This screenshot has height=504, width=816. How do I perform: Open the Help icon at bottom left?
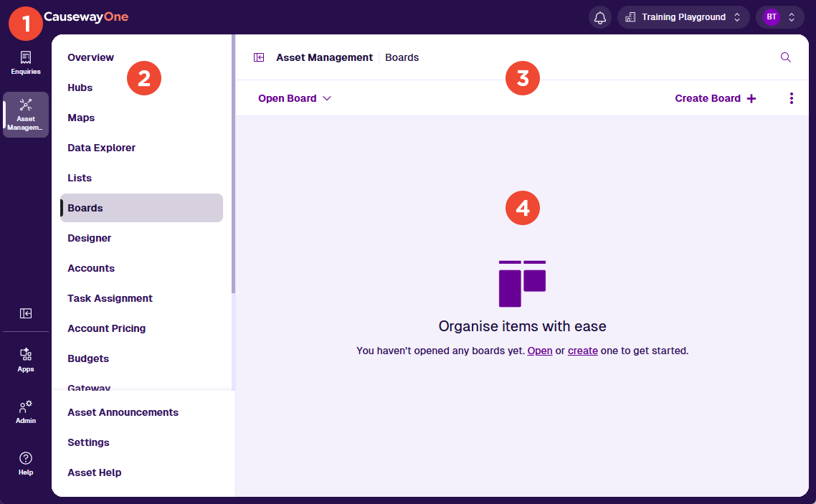tap(26, 462)
